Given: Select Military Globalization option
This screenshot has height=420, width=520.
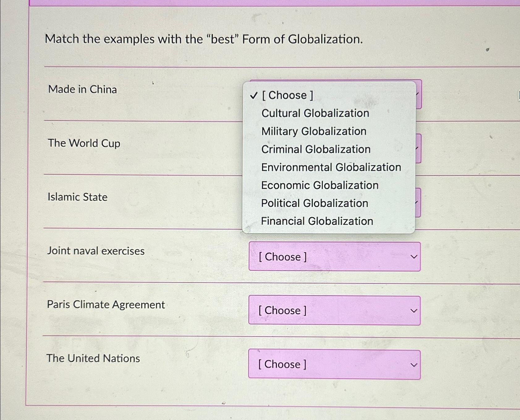Looking at the screenshot, I should click(x=313, y=131).
